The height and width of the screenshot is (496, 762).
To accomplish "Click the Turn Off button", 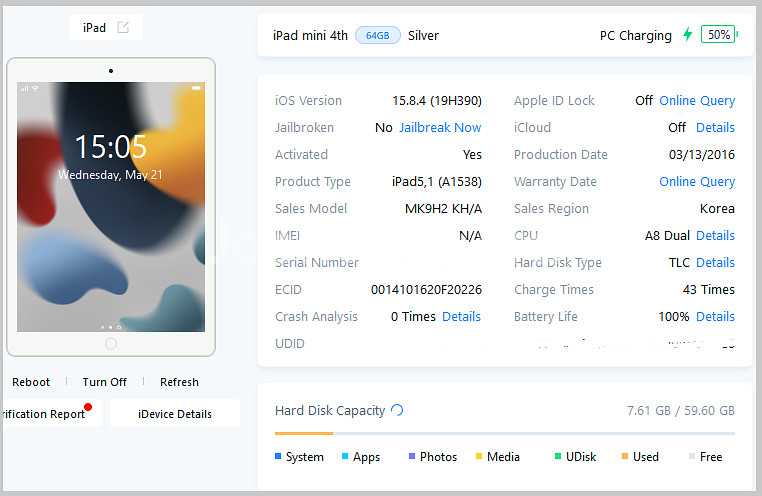I will (104, 382).
